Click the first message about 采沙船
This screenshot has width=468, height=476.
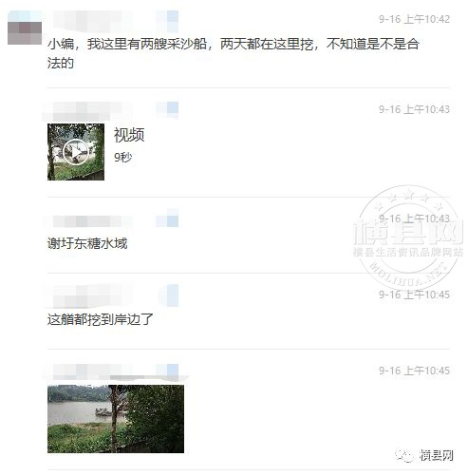(x=234, y=53)
